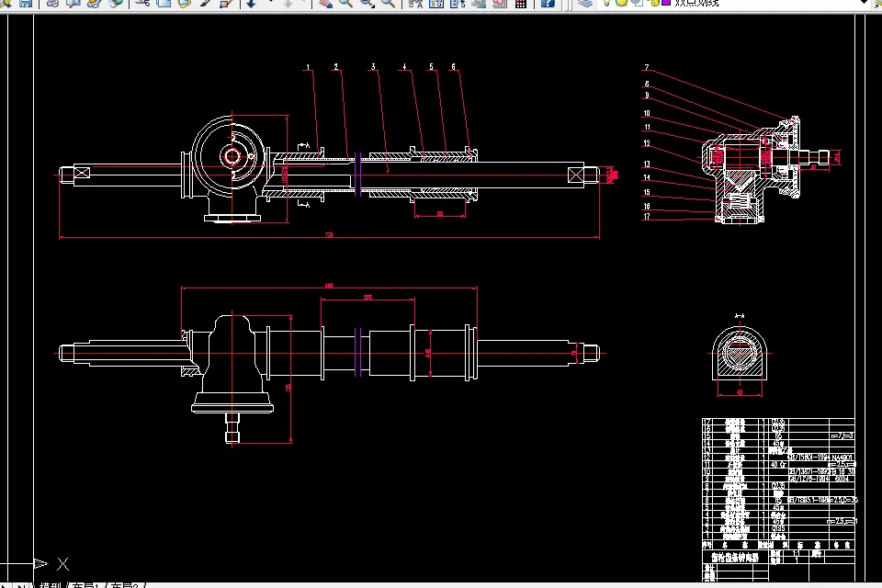
Task: Click the UCS X-axis icon
Action: 50,563
